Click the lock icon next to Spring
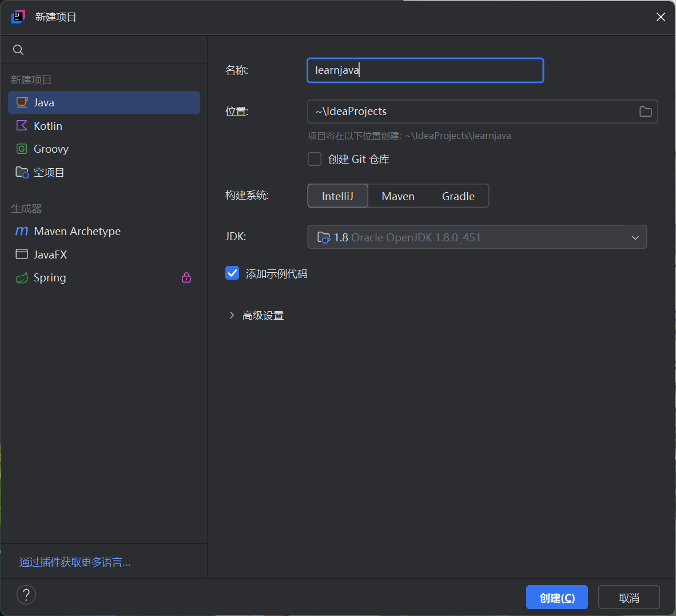This screenshot has height=616, width=676. coord(186,277)
